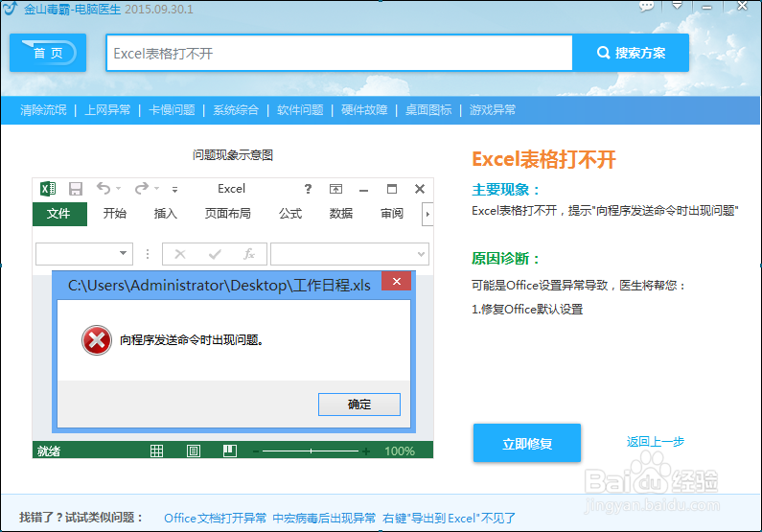Click the insert function fx icon
This screenshot has height=532, width=762.
(x=249, y=254)
